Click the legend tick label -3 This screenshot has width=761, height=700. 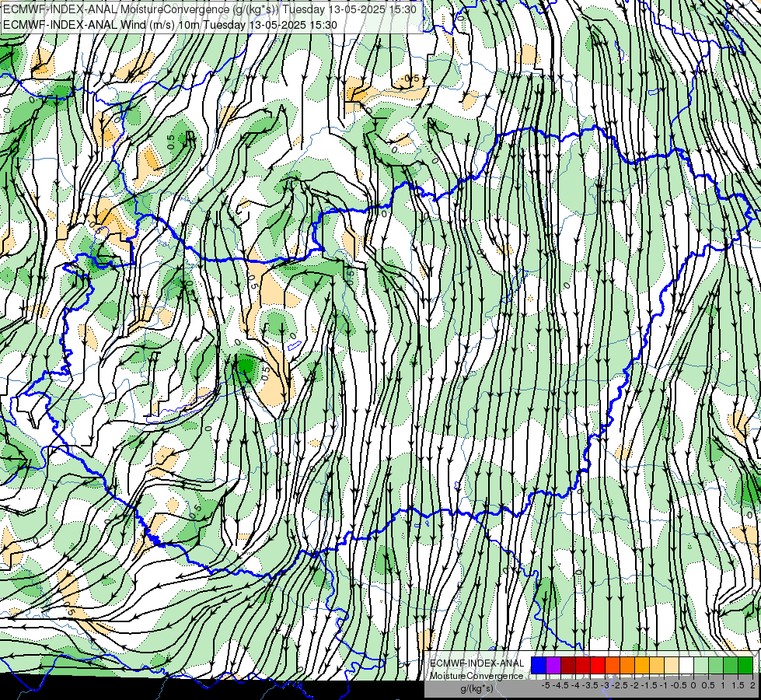click(x=605, y=685)
